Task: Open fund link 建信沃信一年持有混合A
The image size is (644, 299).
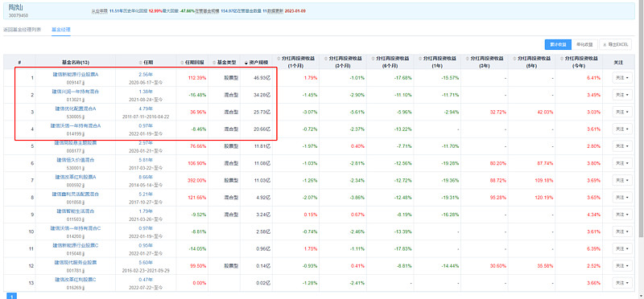Action: pos(76,125)
